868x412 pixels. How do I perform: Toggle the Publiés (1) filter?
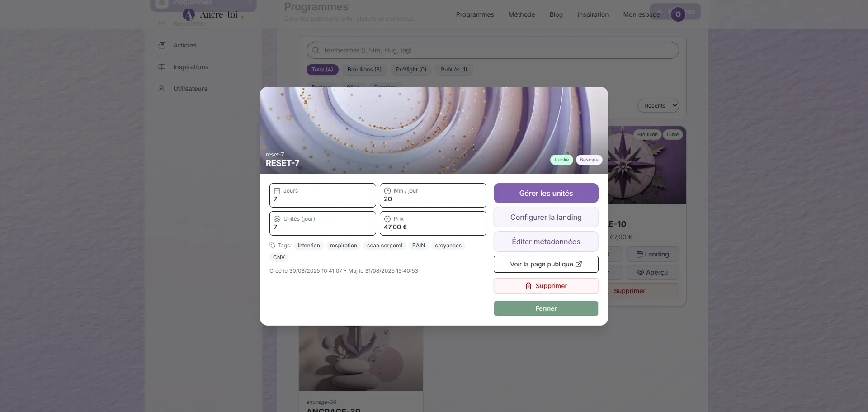point(454,69)
